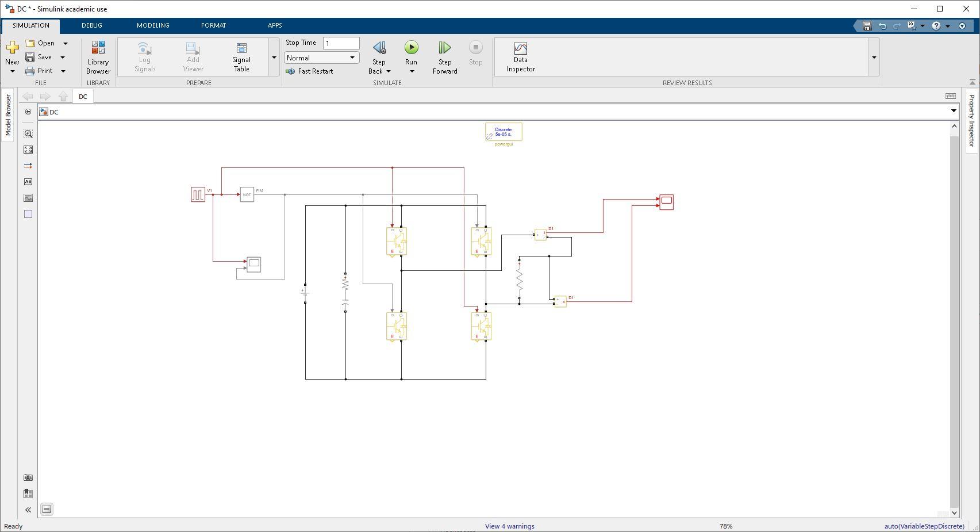This screenshot has height=532, width=980.
Task: Click the Open file button
Action: pos(40,43)
